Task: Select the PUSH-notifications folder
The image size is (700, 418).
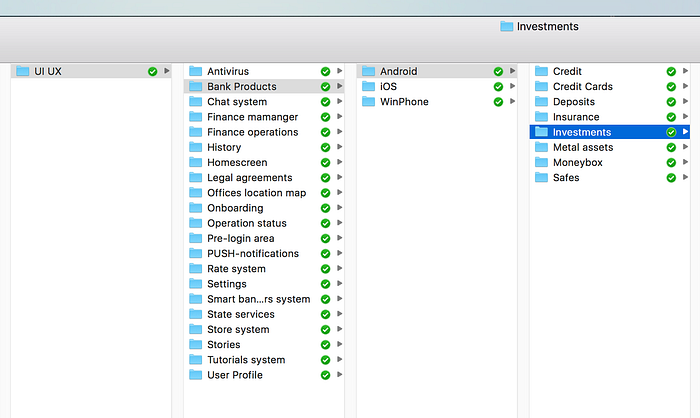Action: pos(264,254)
